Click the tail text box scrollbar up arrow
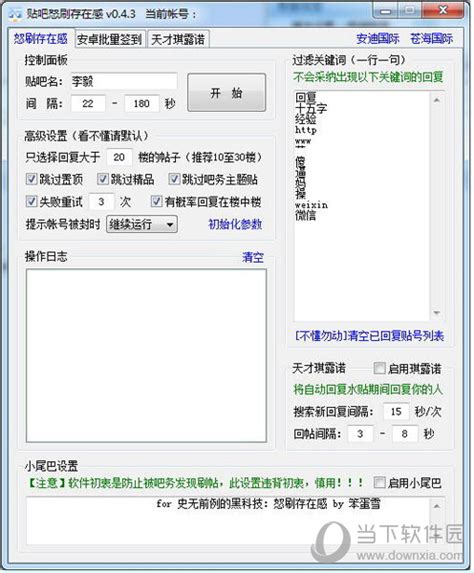The width and height of the screenshot is (474, 573). tap(436, 506)
